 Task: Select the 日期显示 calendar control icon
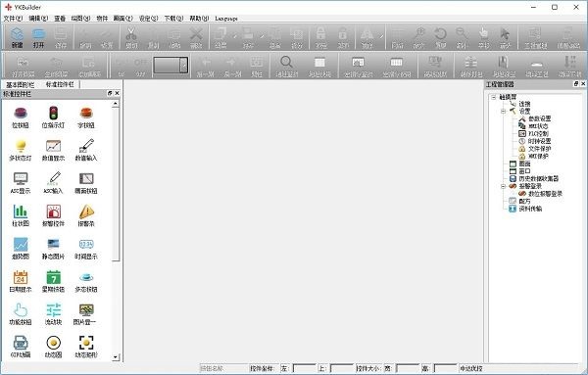(x=21, y=281)
